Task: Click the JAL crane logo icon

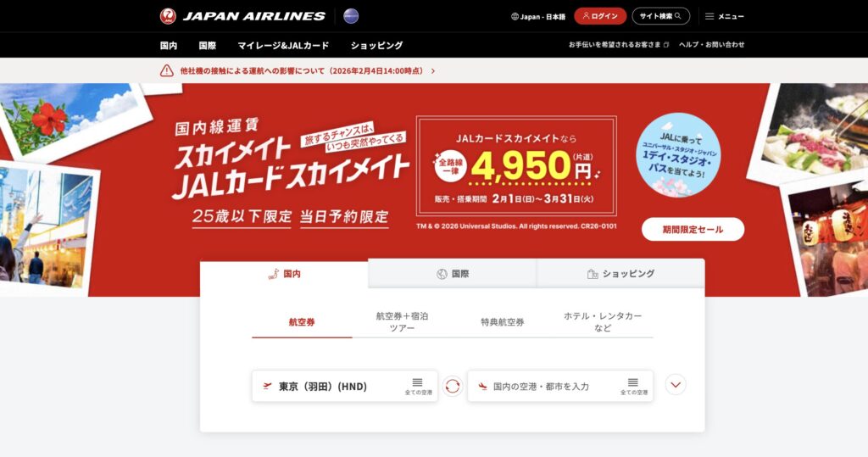Action: tap(168, 16)
